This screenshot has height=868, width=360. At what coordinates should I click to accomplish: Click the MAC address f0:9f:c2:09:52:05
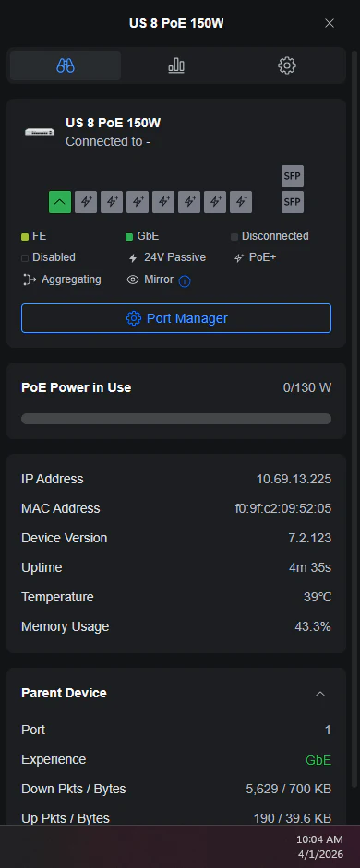coord(283,508)
